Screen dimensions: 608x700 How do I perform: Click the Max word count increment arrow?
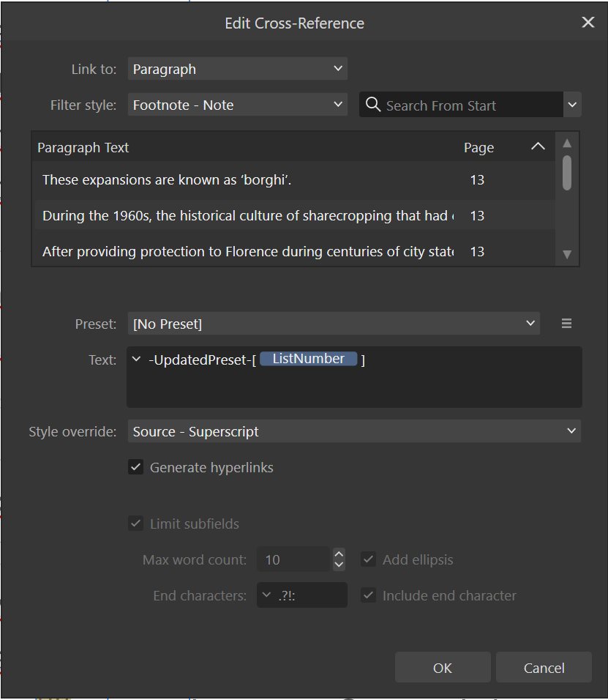(x=339, y=554)
